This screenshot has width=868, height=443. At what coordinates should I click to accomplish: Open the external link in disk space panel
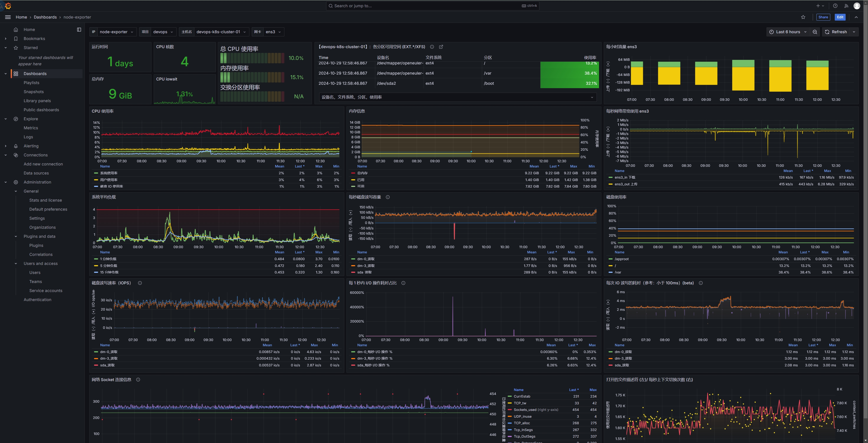click(x=441, y=47)
